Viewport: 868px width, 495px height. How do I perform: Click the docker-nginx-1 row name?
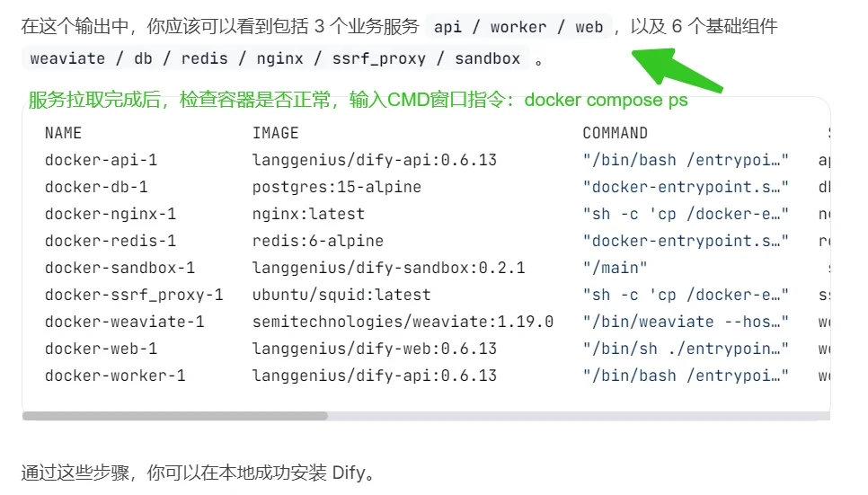click(x=111, y=215)
